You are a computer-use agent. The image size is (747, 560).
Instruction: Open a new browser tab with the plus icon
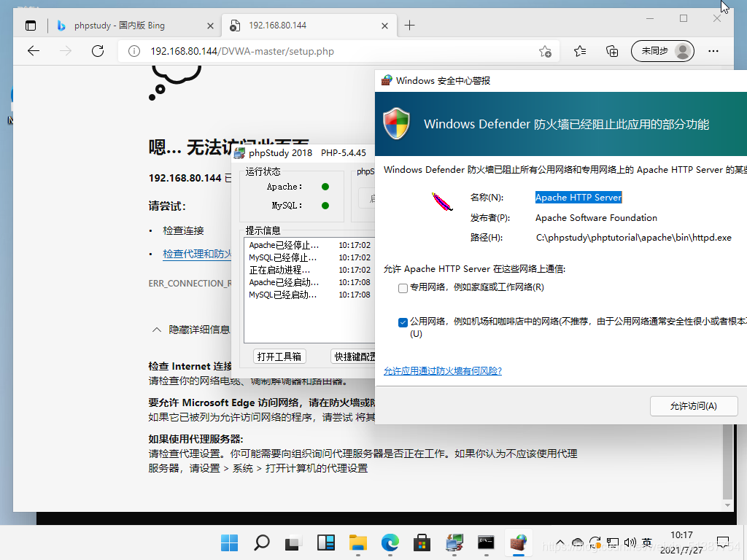(409, 26)
